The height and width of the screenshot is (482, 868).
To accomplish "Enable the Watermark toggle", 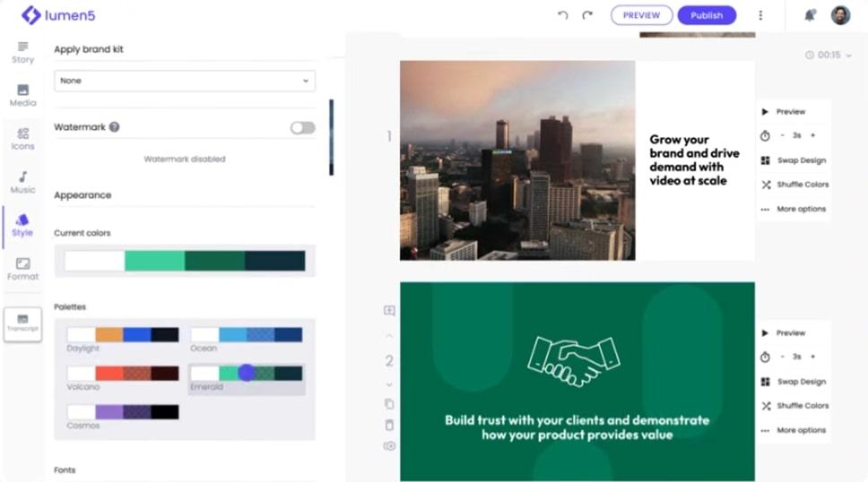I will (x=302, y=128).
